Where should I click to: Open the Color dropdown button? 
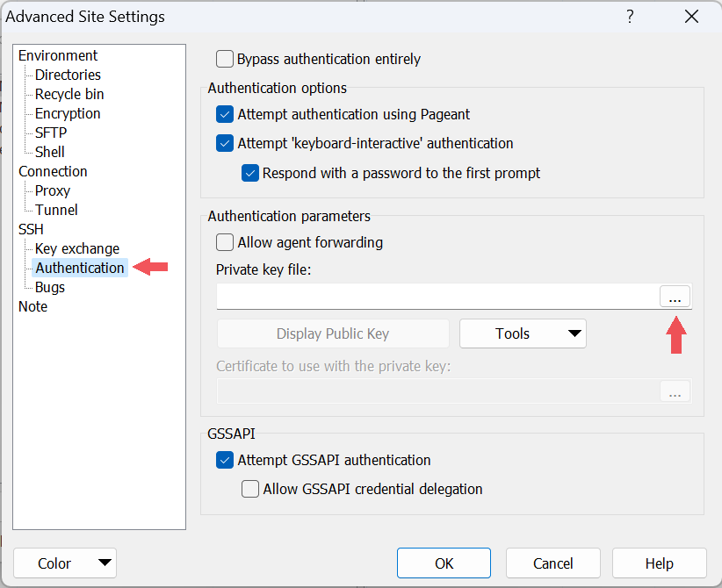click(65, 563)
